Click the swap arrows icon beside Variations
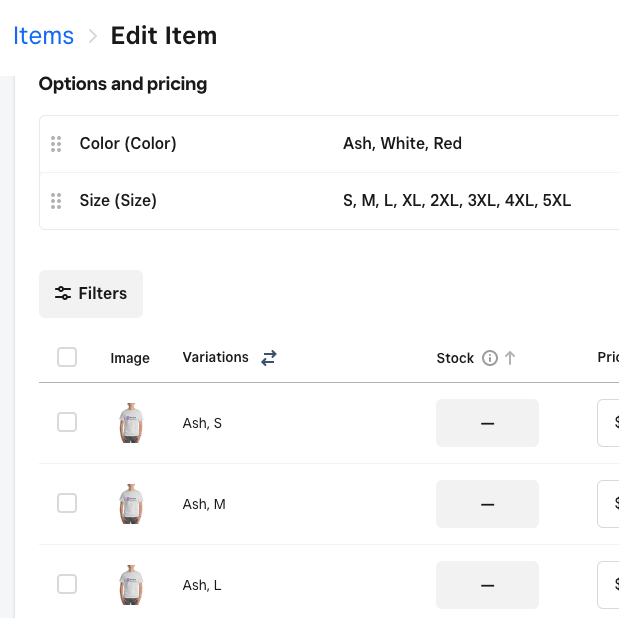Image resolution: width=619 pixels, height=618 pixels. point(268,358)
